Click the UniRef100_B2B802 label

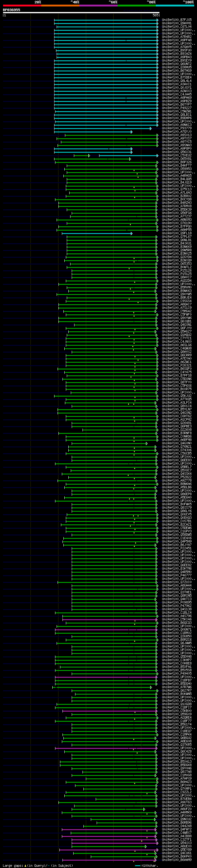coord(177,196)
